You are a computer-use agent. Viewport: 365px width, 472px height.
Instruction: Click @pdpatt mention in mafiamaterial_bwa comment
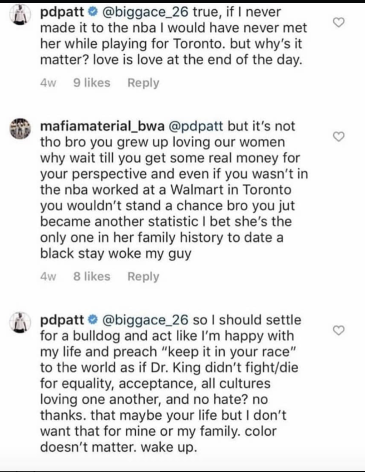pyautogui.click(x=196, y=127)
